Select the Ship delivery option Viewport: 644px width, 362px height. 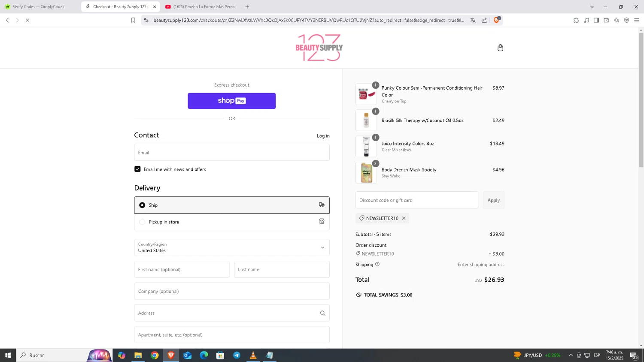232,205
